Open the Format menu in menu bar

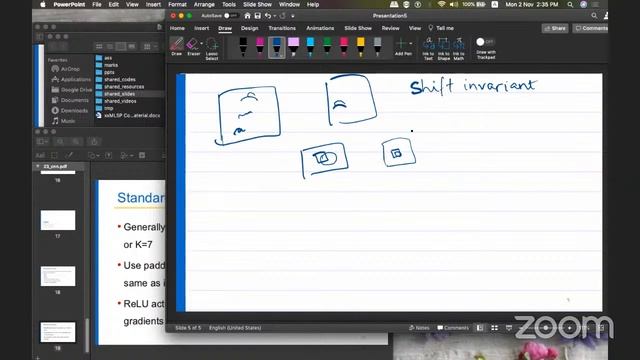pos(178,4)
